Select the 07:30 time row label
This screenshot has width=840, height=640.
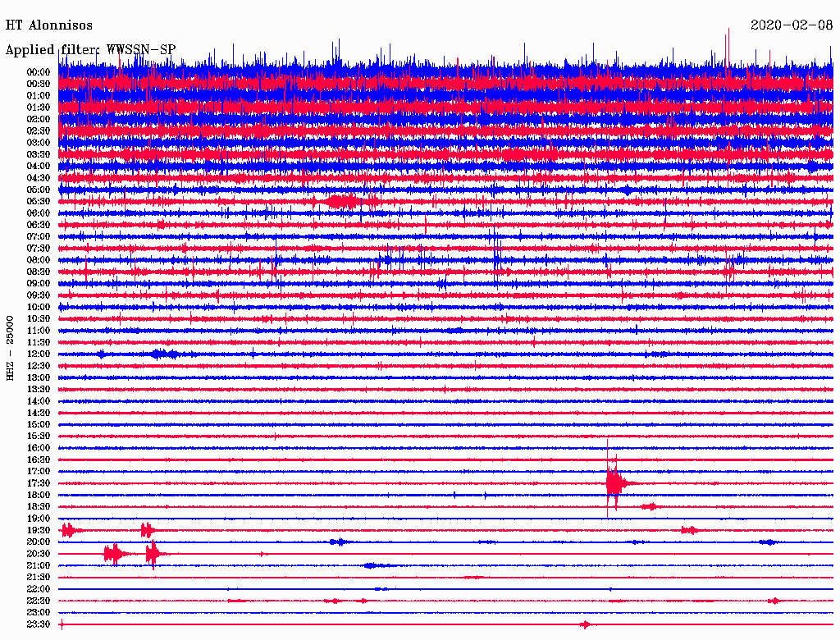pos(39,249)
